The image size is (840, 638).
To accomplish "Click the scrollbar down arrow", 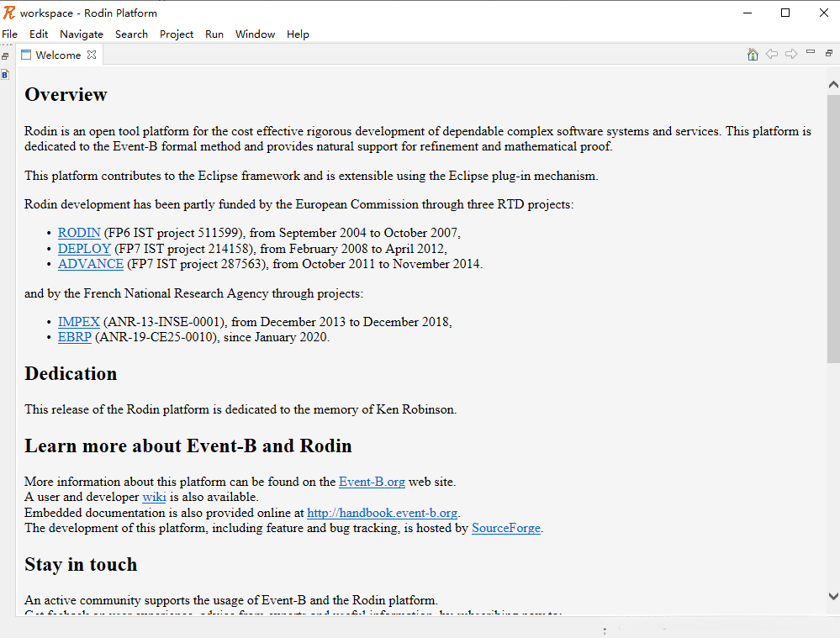I will tap(833, 595).
